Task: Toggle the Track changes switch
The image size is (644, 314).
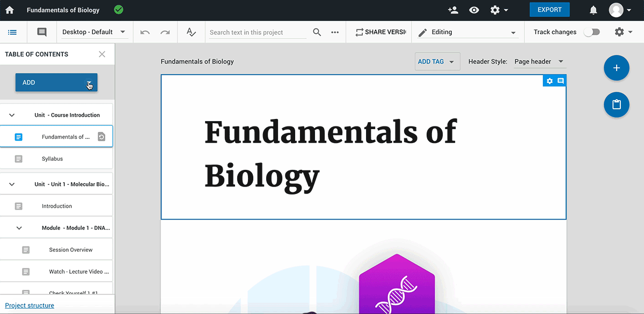Action: tap(591, 32)
